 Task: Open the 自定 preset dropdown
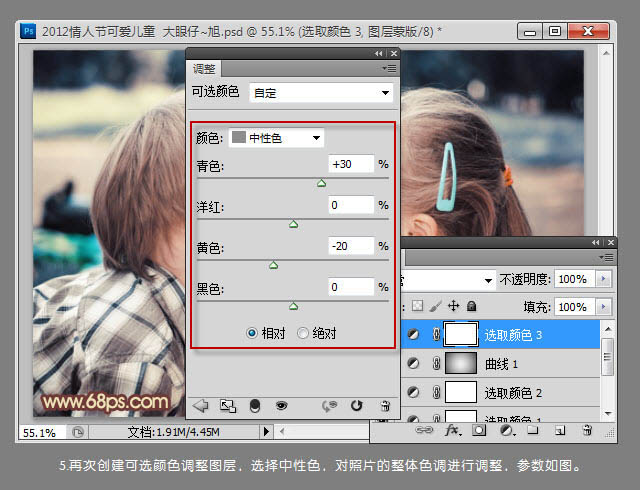coord(320,93)
